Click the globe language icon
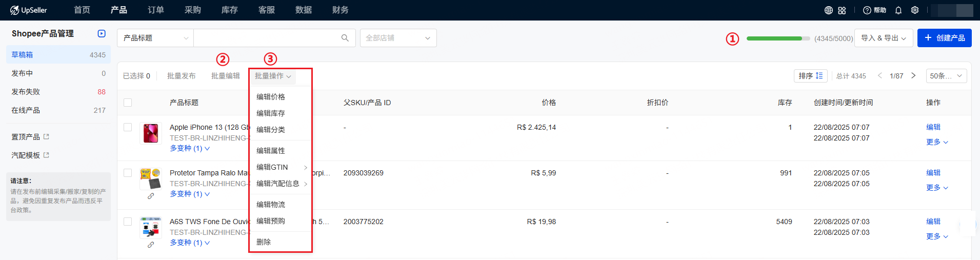 tap(829, 10)
